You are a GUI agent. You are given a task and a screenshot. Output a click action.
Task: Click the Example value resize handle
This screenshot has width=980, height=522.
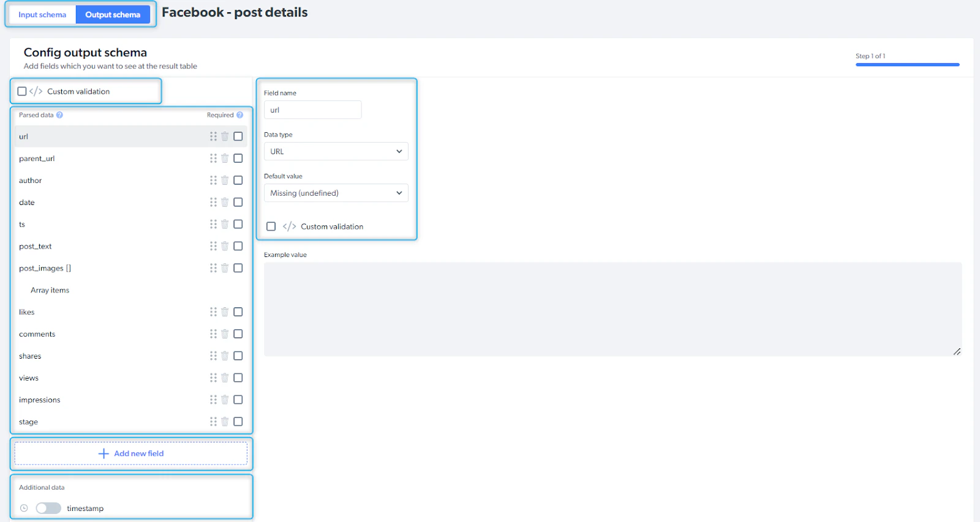[x=957, y=351]
